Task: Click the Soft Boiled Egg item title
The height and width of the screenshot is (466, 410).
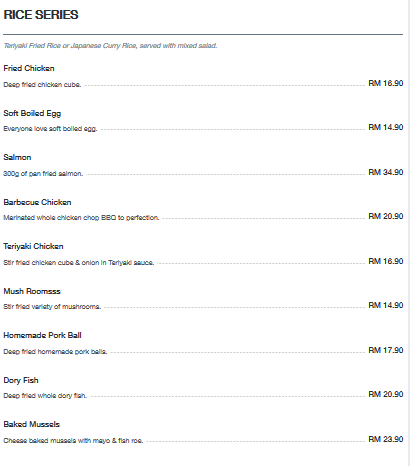Action: 32,113
